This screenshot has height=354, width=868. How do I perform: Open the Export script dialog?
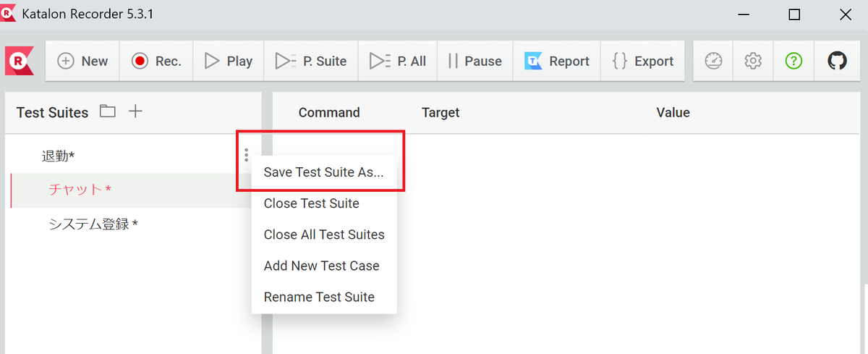(x=642, y=62)
